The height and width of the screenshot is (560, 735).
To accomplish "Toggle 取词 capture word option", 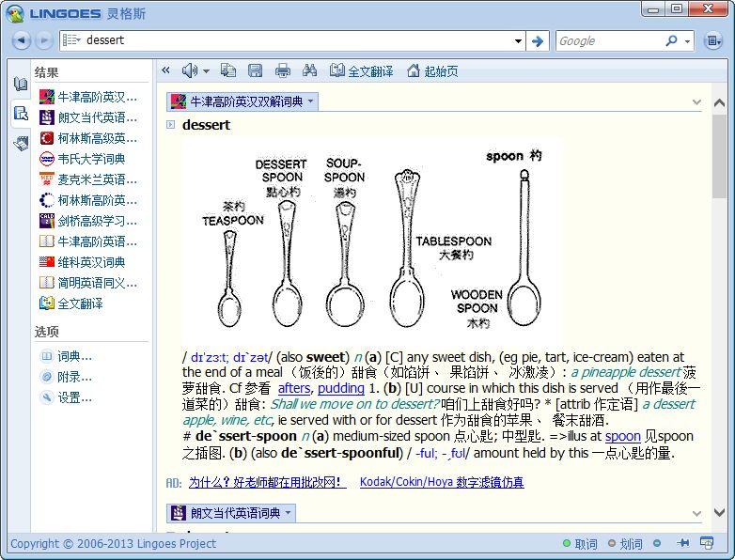I will [x=580, y=544].
